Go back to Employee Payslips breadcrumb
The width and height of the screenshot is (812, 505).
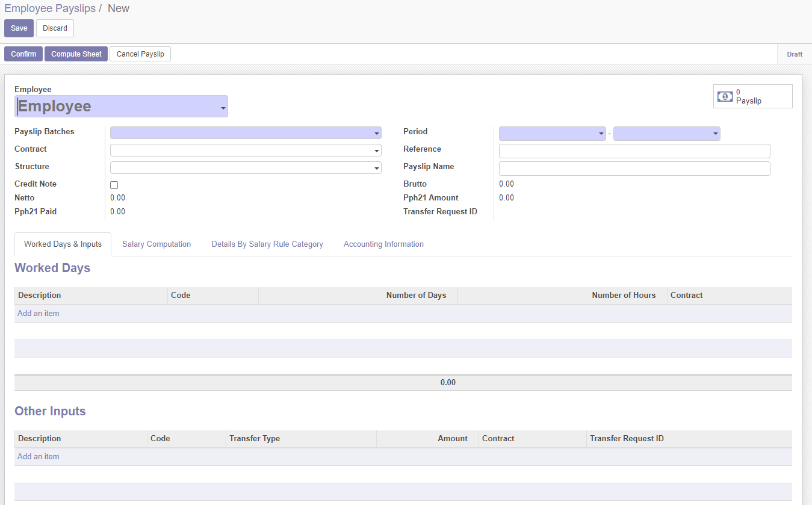(50, 8)
